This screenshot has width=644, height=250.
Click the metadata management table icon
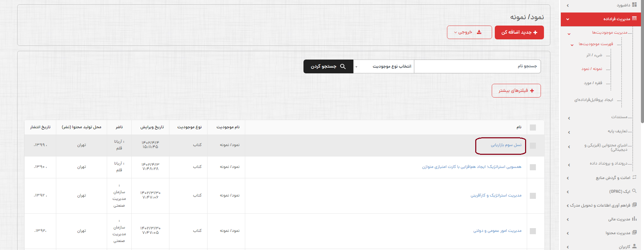pos(634,19)
